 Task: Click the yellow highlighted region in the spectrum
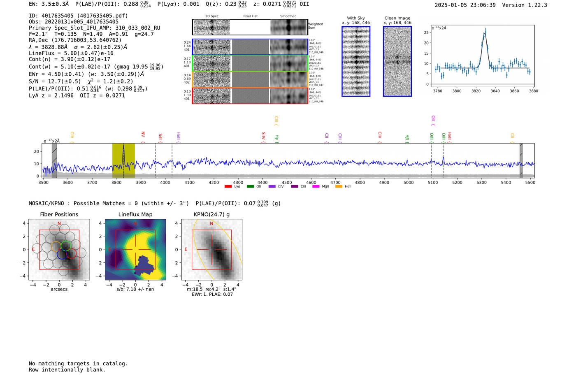[x=123, y=161]
